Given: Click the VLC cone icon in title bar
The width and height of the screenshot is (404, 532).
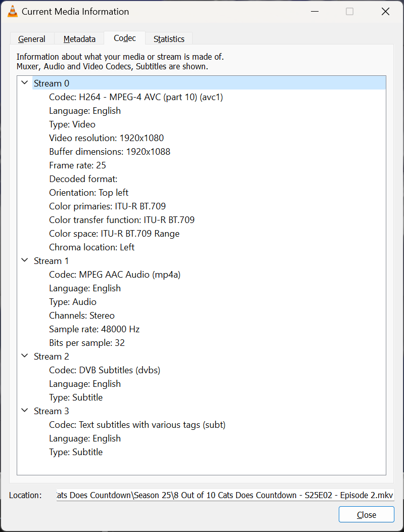Looking at the screenshot, I should (13, 12).
